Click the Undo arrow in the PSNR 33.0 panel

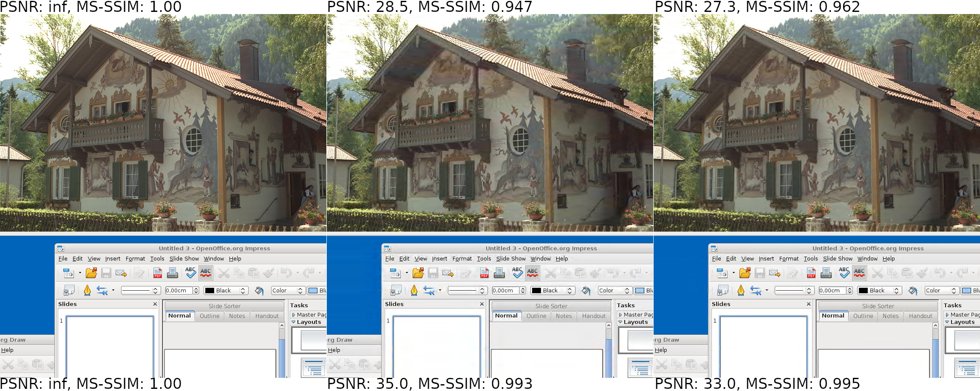click(940, 273)
